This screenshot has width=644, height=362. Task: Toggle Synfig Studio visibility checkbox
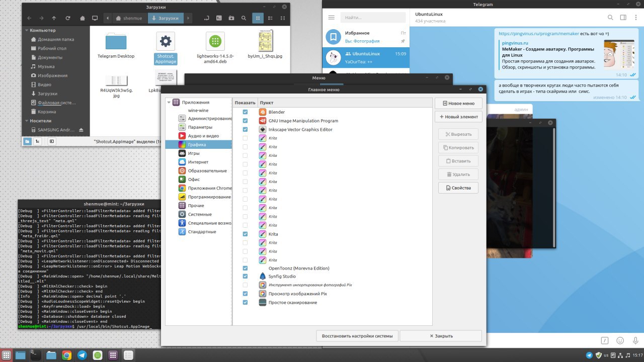point(245,276)
